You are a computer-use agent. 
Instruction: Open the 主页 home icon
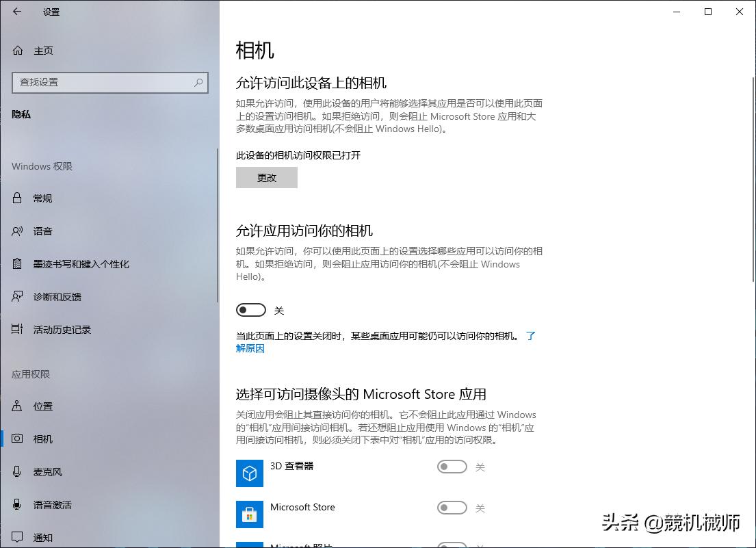[x=16, y=50]
